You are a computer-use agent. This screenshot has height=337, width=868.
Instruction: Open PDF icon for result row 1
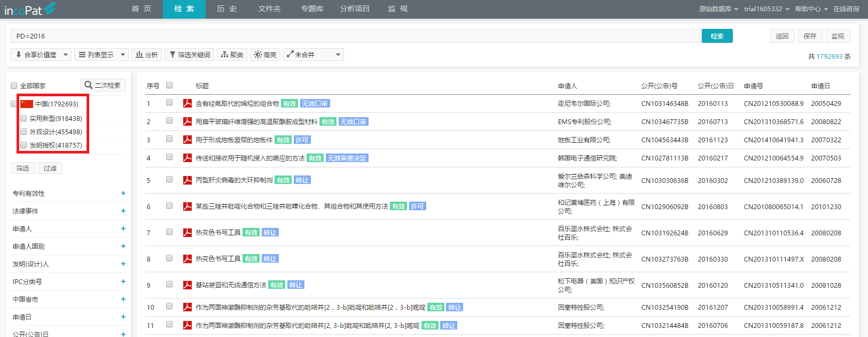click(187, 103)
